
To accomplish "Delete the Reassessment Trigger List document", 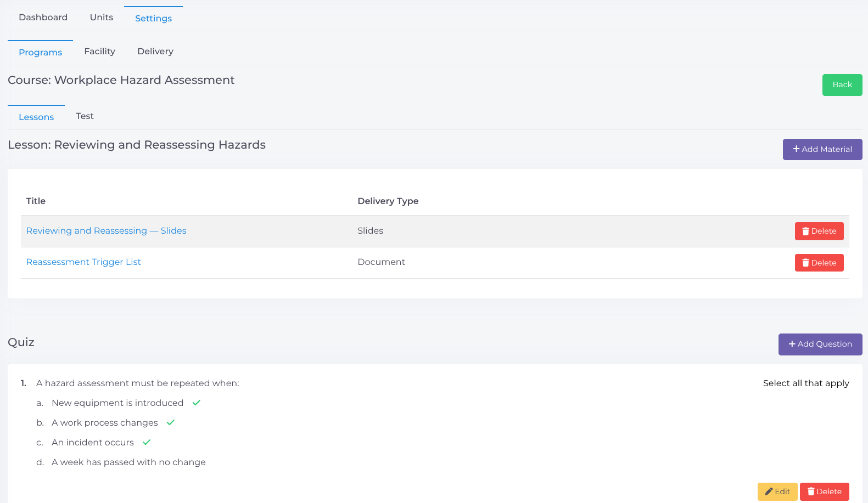I will tap(819, 263).
